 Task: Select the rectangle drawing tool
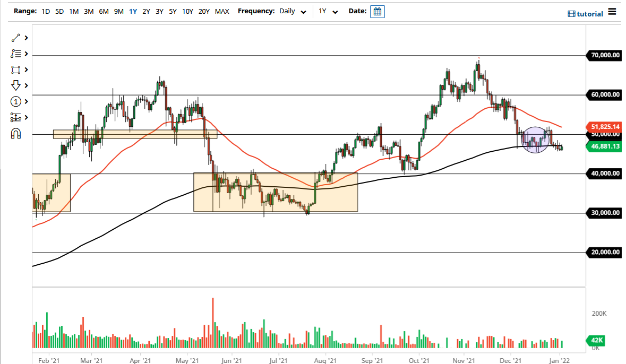pos(14,70)
